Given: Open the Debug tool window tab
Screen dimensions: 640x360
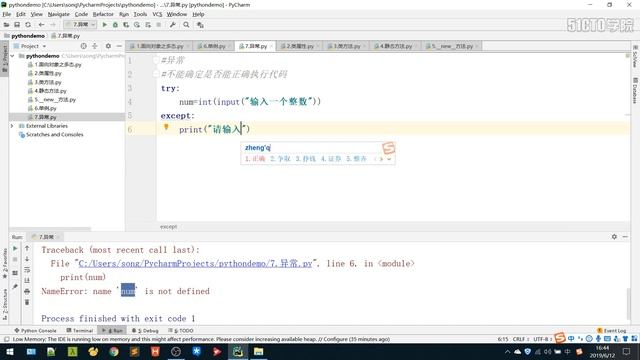Looking at the screenshot, I should pos(145,331).
